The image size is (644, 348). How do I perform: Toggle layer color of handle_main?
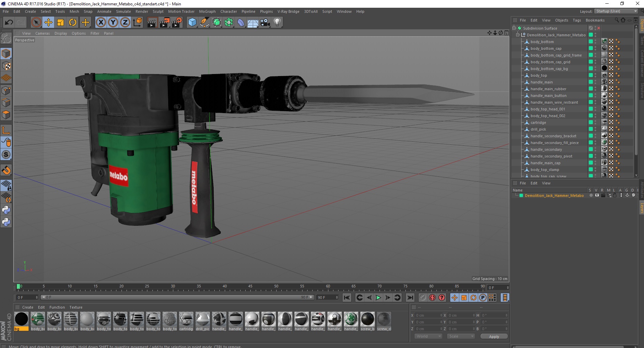[591, 82]
